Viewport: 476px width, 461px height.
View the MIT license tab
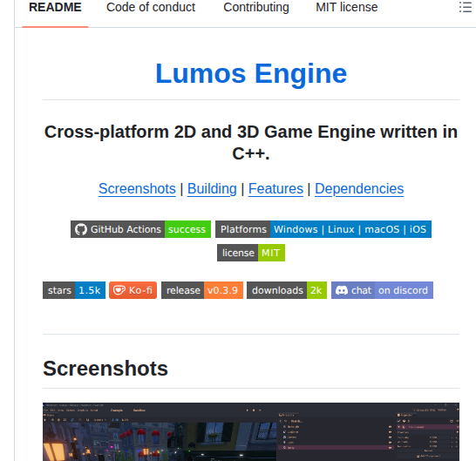point(347,7)
